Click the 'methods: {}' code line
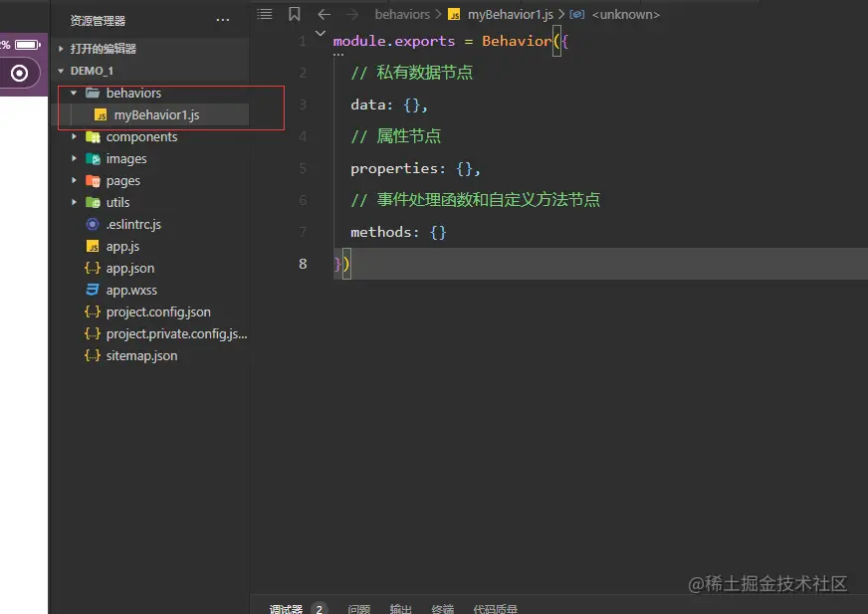The height and width of the screenshot is (614, 868). click(398, 232)
